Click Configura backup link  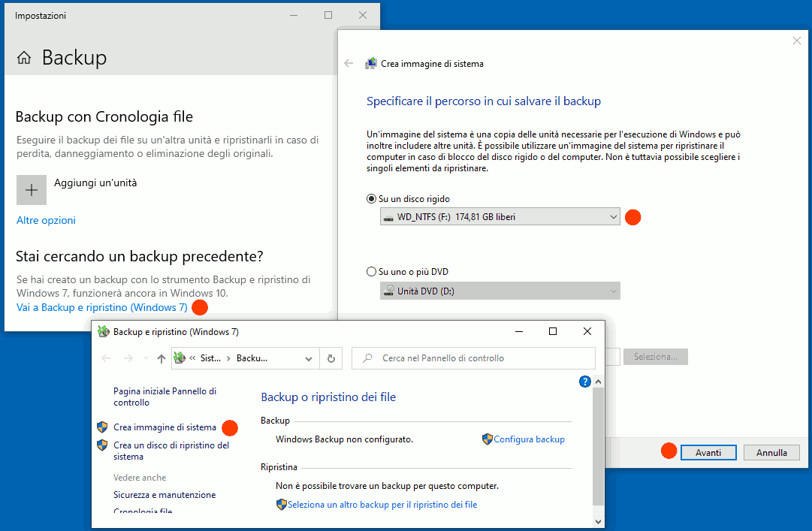pos(530,439)
